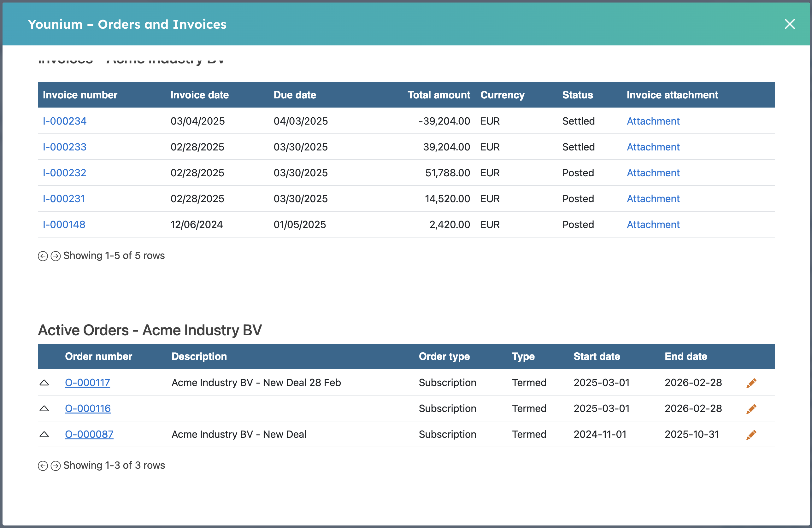
Task: Open Attachment for invoice I-000233
Action: click(x=653, y=147)
